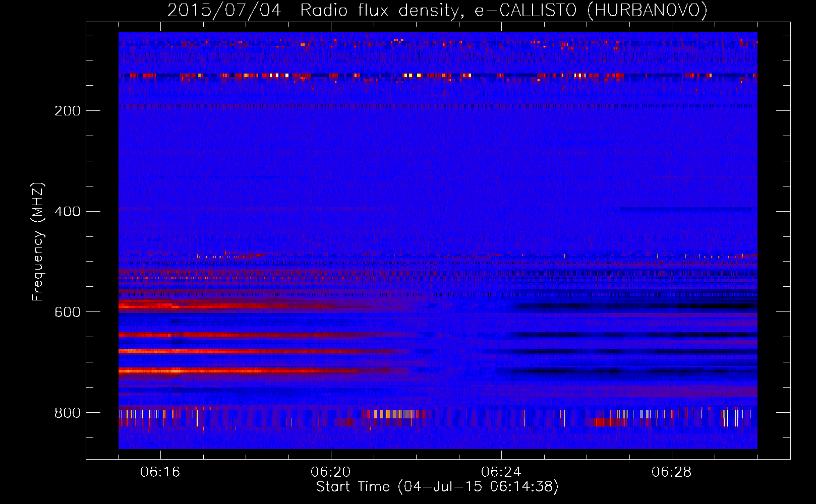Click the 'Start Time (04-Jul-15 06:14:38)' axis label
The height and width of the screenshot is (504, 816).
(437, 487)
